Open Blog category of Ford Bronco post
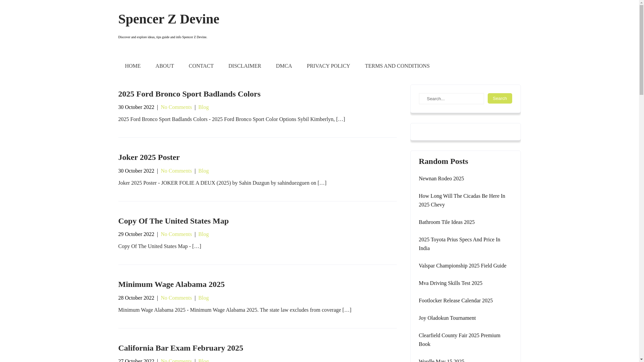644x362 pixels. [x=203, y=107]
